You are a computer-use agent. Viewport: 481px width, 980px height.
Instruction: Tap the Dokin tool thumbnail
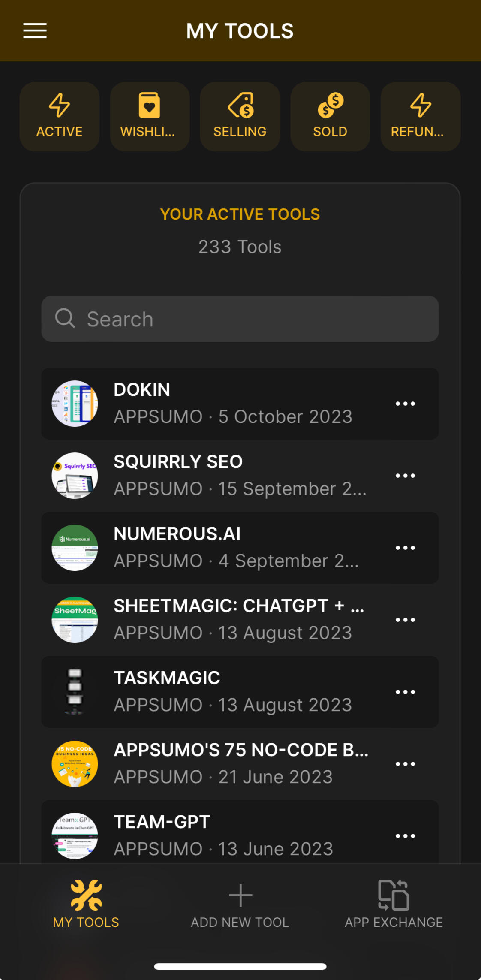(75, 404)
